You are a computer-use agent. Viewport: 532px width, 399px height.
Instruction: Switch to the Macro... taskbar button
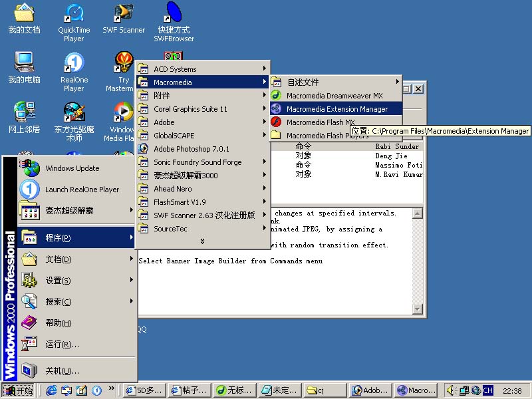click(x=416, y=390)
